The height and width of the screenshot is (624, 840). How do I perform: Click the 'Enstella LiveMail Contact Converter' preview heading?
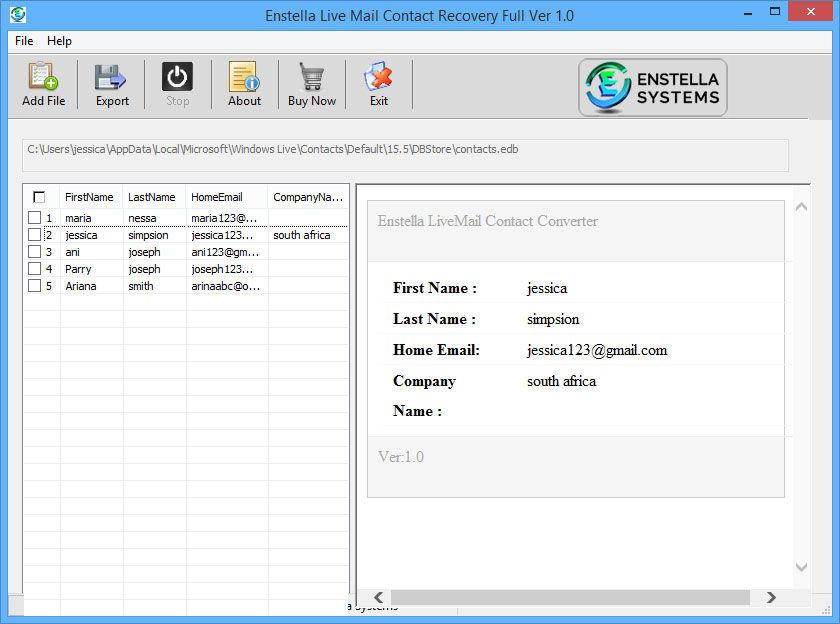tap(488, 221)
